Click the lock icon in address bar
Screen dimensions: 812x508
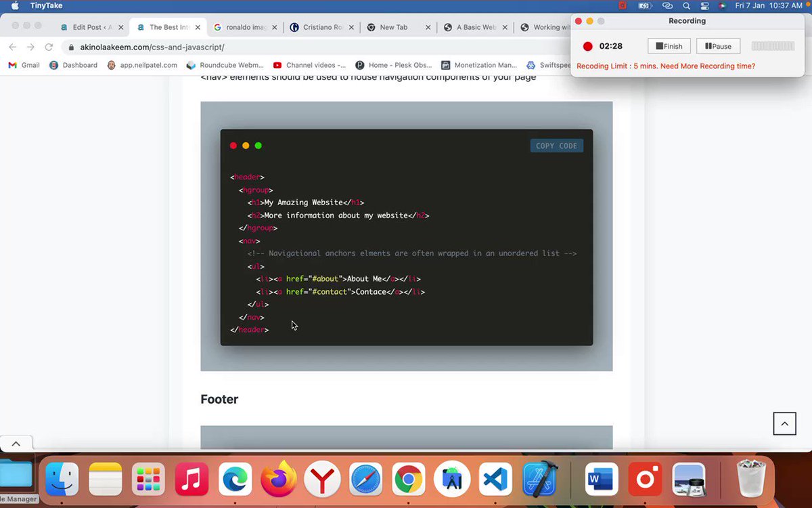tap(72, 47)
